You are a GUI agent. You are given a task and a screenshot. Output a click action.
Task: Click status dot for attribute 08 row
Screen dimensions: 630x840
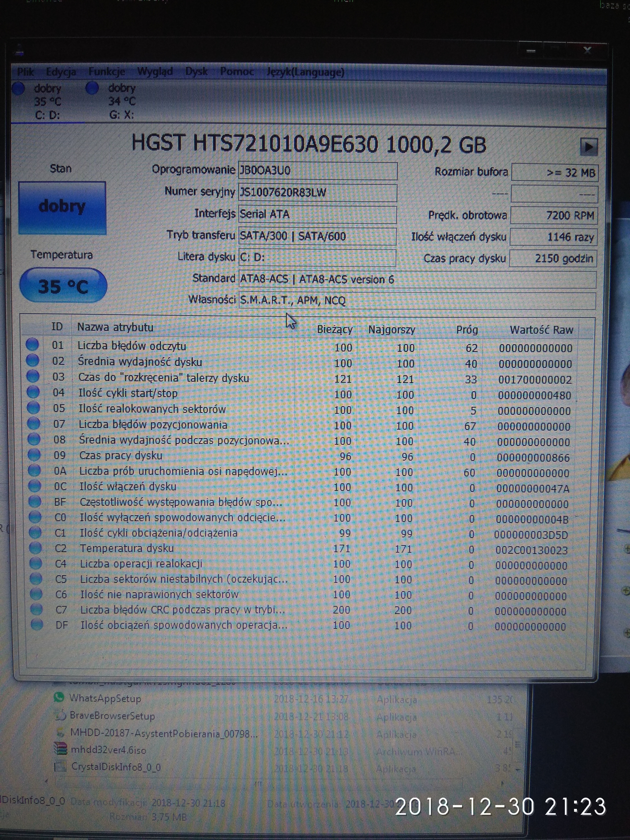point(34,439)
